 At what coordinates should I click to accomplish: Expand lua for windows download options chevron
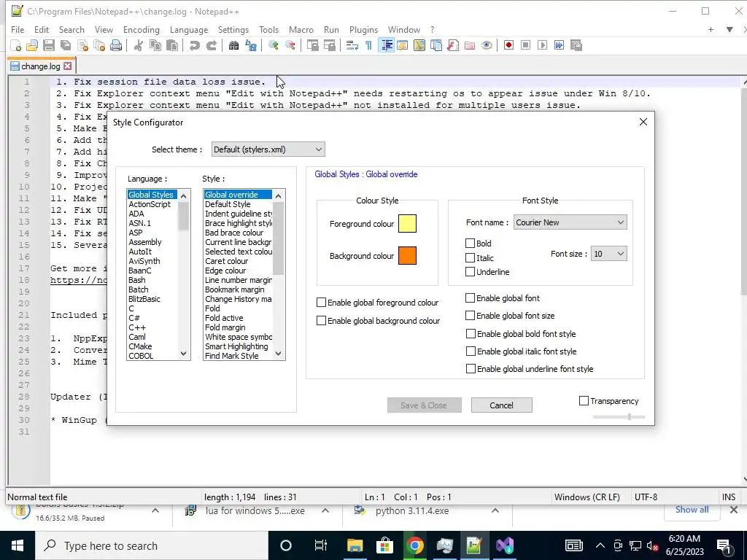[x=325, y=510]
